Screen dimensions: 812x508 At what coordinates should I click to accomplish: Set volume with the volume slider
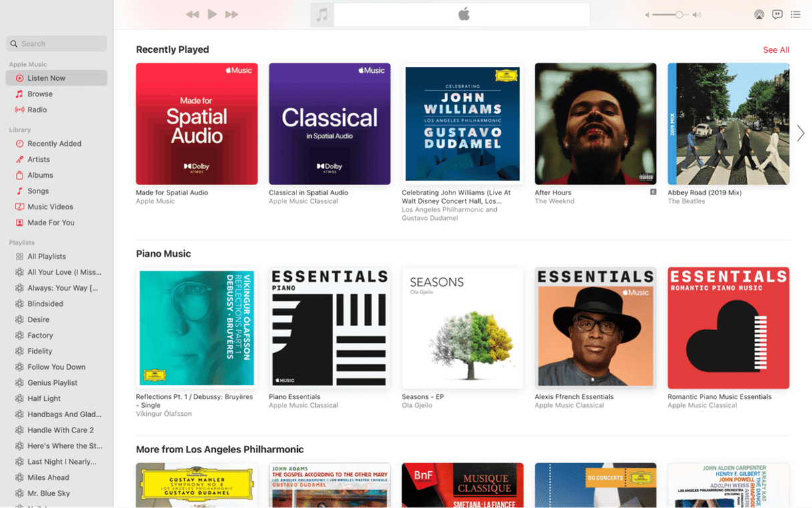point(672,15)
